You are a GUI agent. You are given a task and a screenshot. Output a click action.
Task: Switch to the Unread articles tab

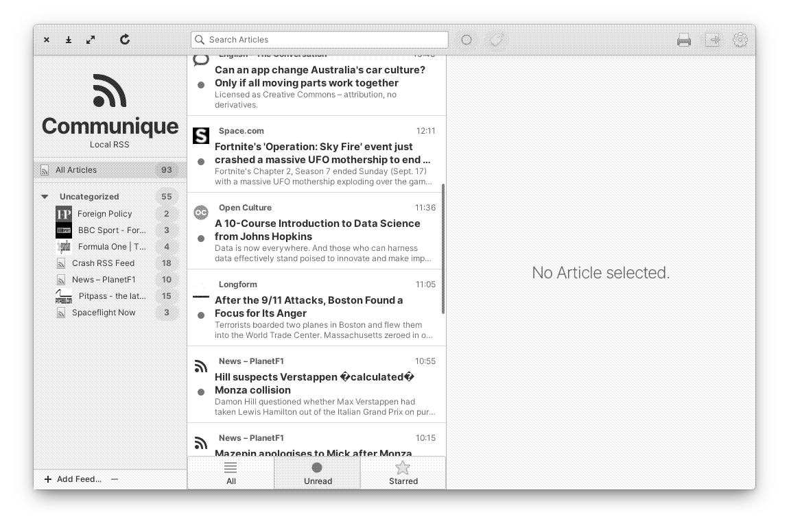(x=318, y=472)
